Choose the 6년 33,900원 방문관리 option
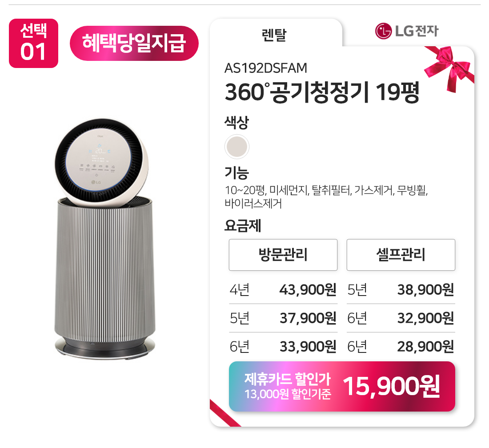 pyautogui.click(x=283, y=346)
